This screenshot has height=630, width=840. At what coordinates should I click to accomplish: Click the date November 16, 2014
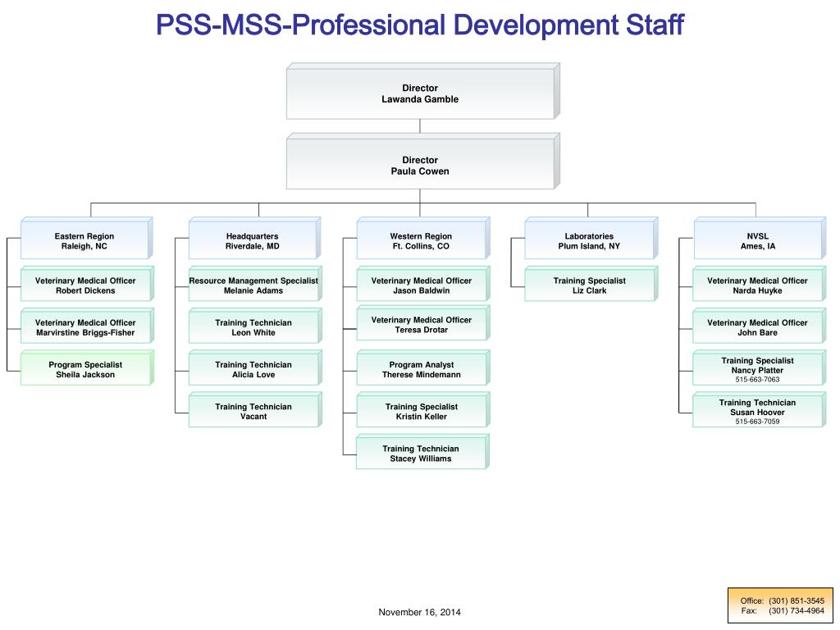coord(419,612)
